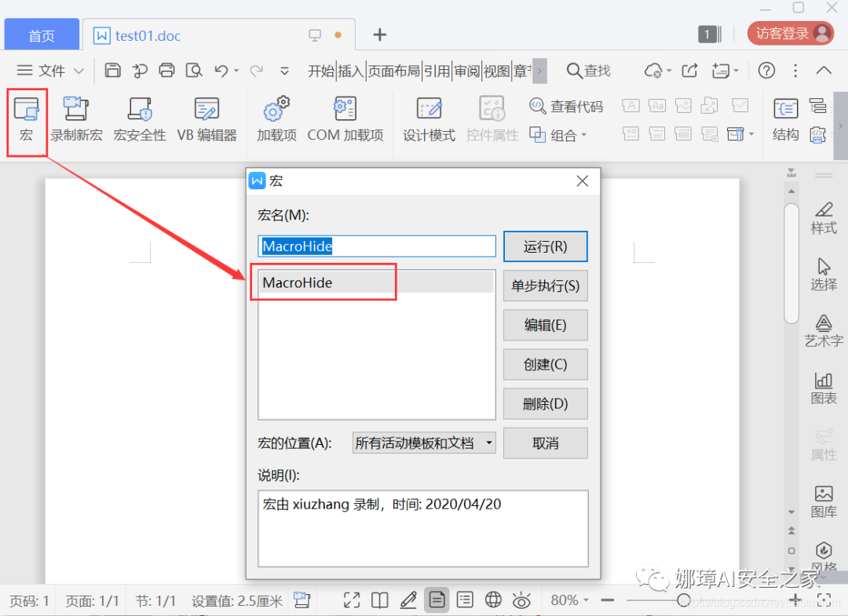Click 运行(R) in macro dialog
848x616 pixels.
pos(545,246)
